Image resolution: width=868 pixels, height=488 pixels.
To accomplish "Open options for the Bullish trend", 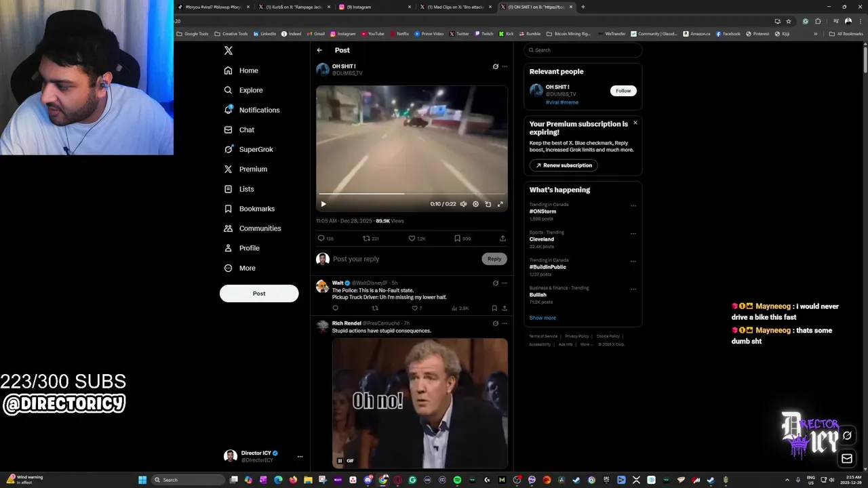I will 633,289.
